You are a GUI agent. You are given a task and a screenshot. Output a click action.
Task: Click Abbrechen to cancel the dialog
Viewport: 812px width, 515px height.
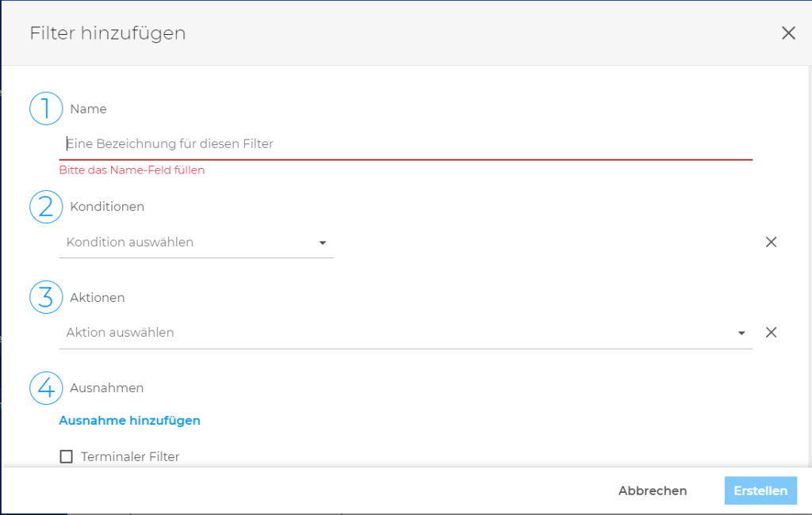pyautogui.click(x=652, y=490)
